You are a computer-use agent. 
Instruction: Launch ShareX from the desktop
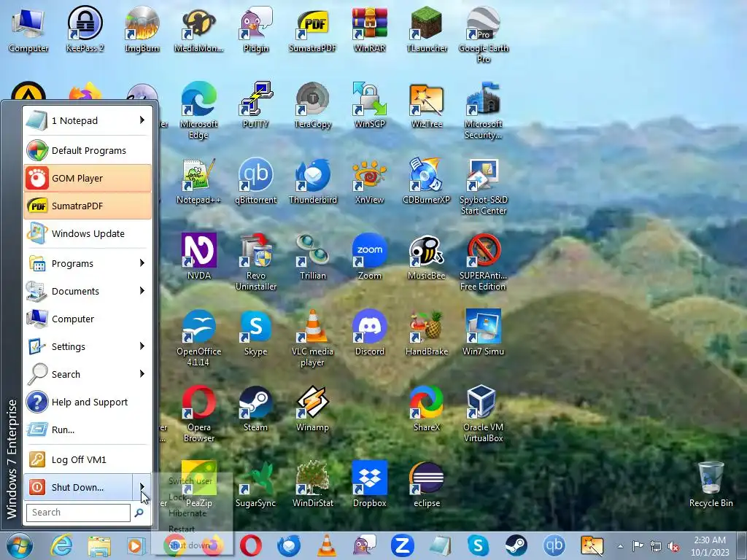[x=427, y=408]
